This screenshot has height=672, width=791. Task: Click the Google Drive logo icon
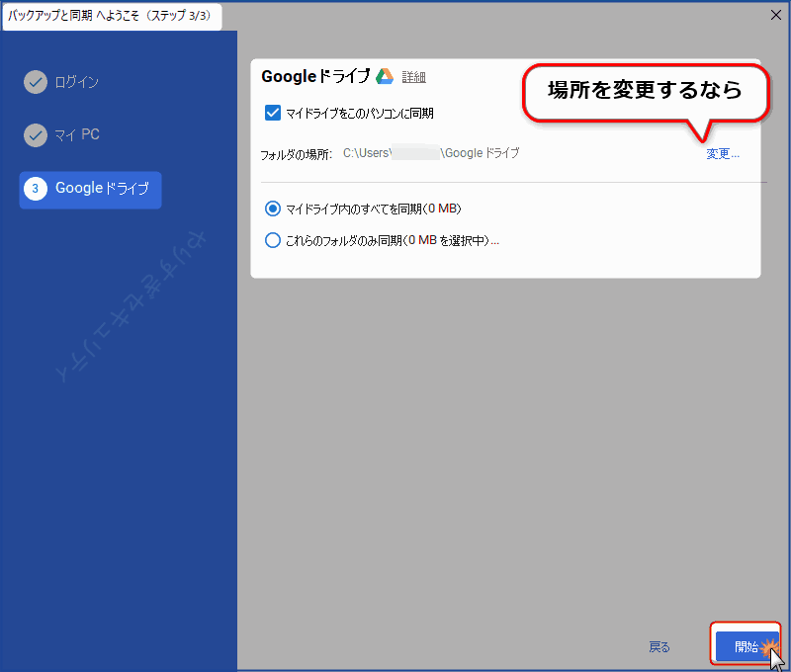[385, 76]
